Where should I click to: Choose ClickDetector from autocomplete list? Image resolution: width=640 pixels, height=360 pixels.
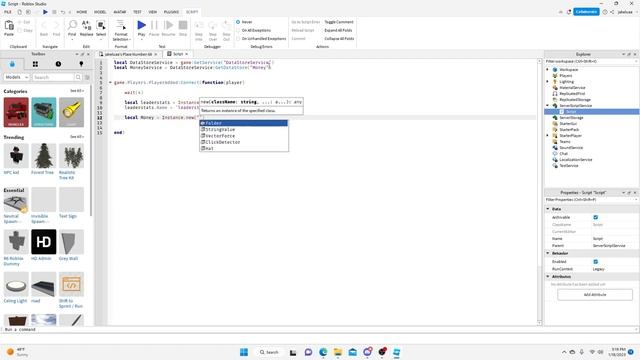[244, 142]
